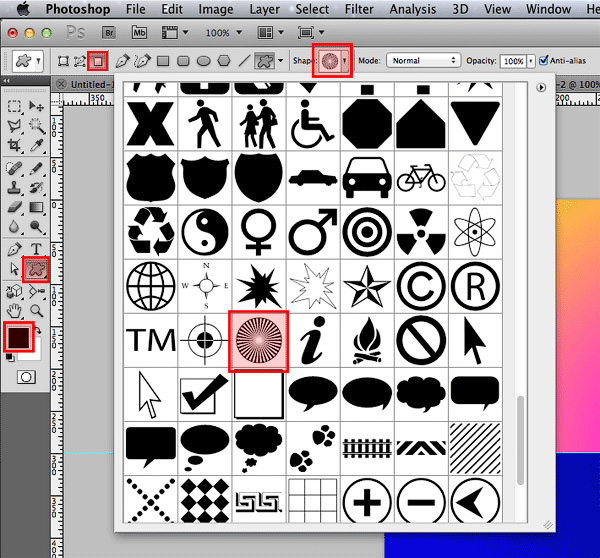The width and height of the screenshot is (600, 558).
Task: Swap foreground and background colors
Action: pyautogui.click(x=38, y=329)
